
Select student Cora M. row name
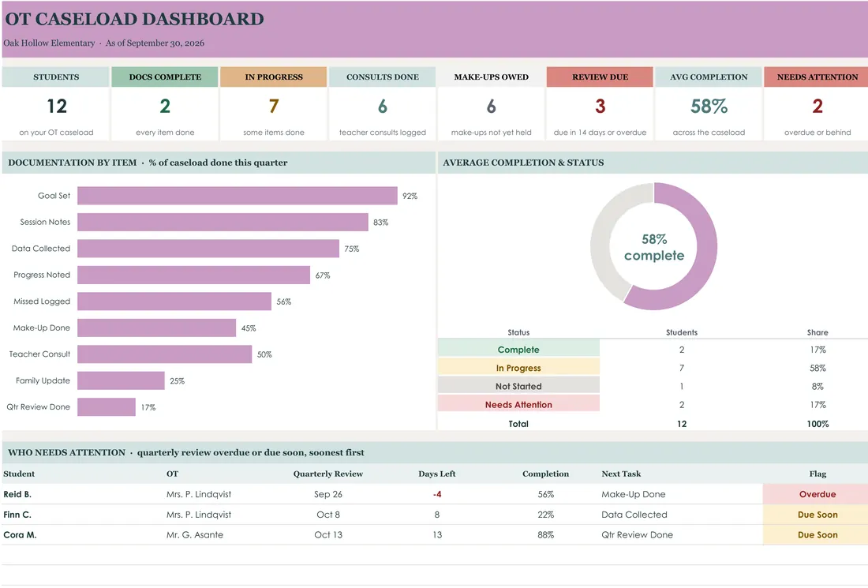20,535
